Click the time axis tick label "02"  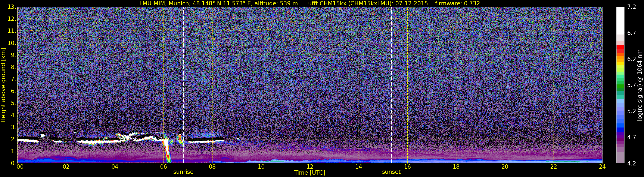[x=66, y=167]
